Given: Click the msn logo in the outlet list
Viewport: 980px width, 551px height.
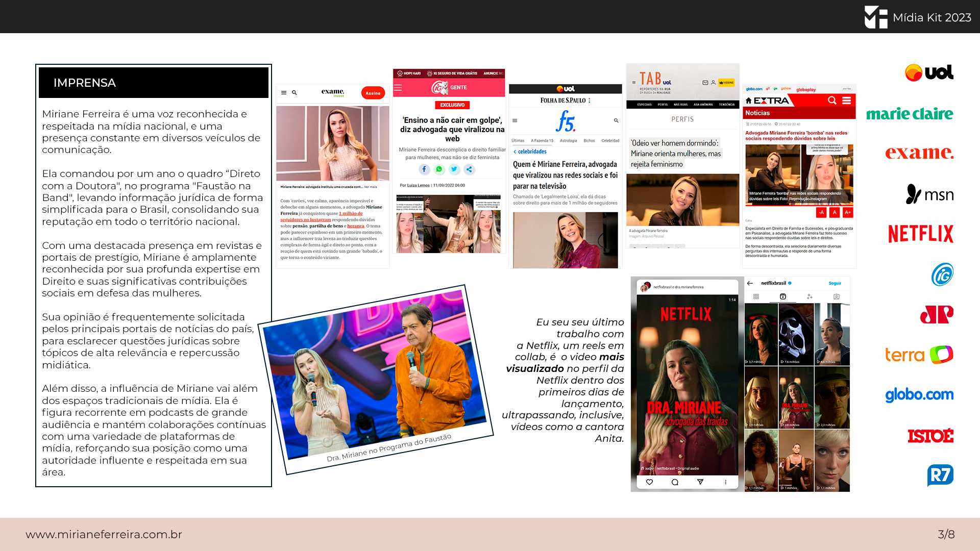Looking at the screenshot, I should click(929, 194).
